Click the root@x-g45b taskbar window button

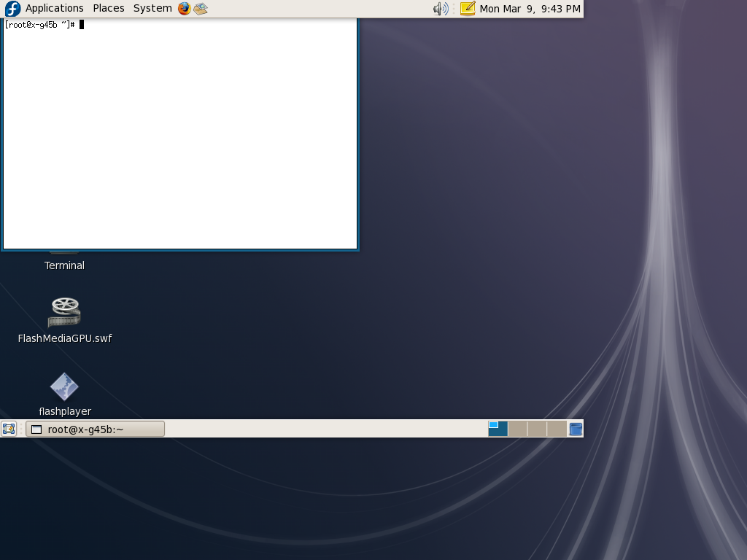(x=95, y=429)
